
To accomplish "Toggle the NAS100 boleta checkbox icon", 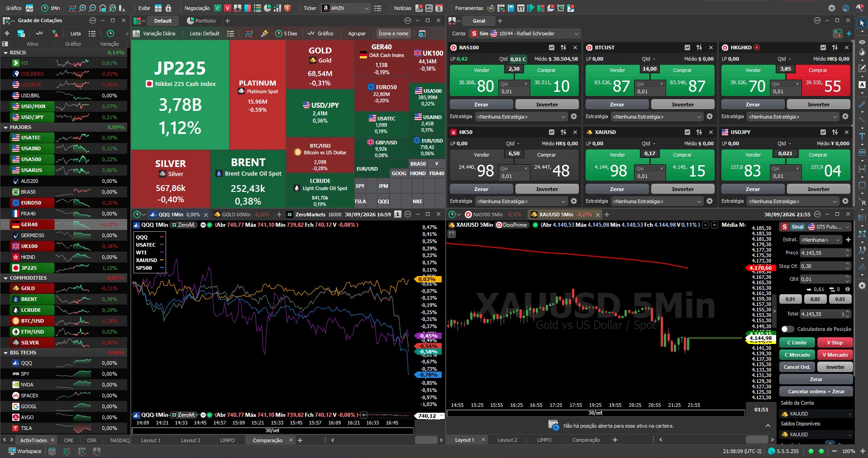I will [x=552, y=48].
